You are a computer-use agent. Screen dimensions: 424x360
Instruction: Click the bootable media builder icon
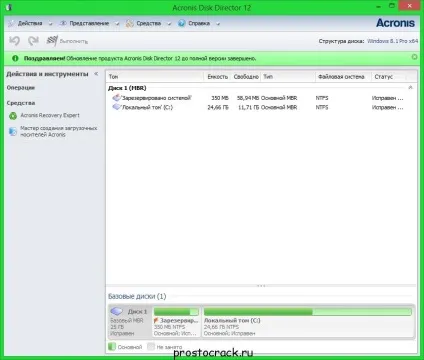click(x=13, y=131)
